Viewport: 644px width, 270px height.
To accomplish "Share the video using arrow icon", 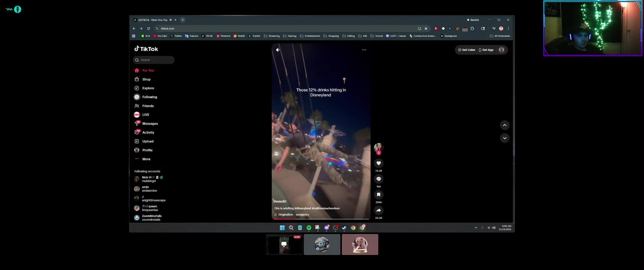I will [379, 210].
